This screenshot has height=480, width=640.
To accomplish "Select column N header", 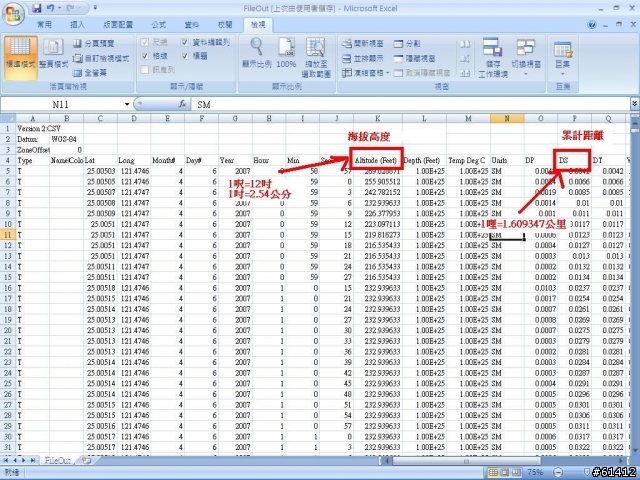I will point(507,118).
